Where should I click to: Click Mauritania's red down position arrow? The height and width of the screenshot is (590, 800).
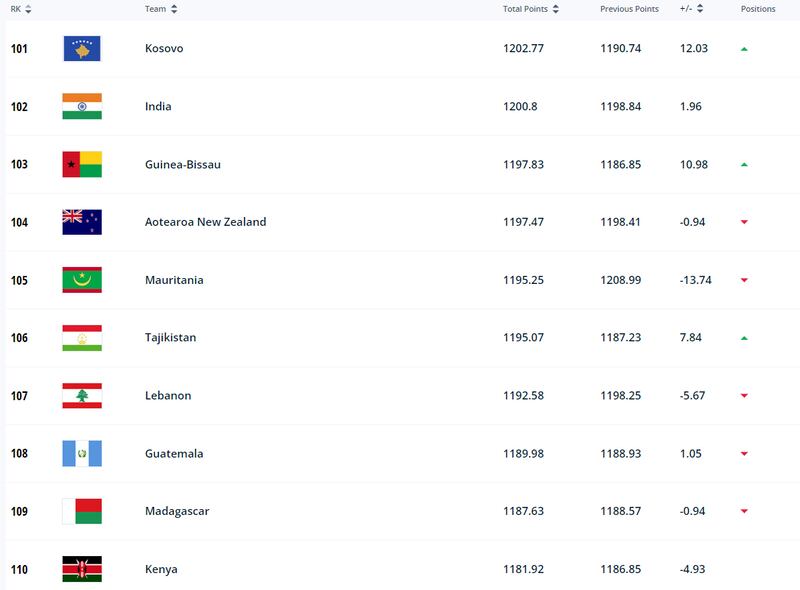[x=744, y=280]
